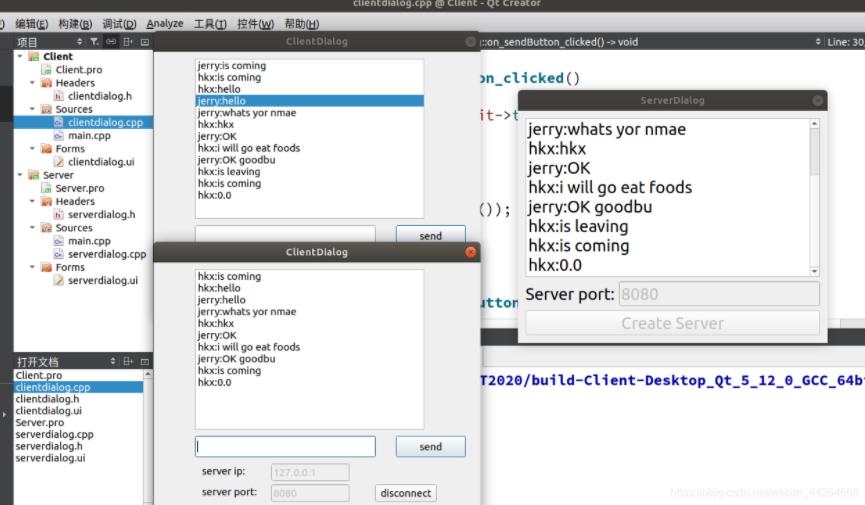This screenshot has height=505, width=865.
Task: Collapse the Headers folder under Client
Action: coord(32,83)
